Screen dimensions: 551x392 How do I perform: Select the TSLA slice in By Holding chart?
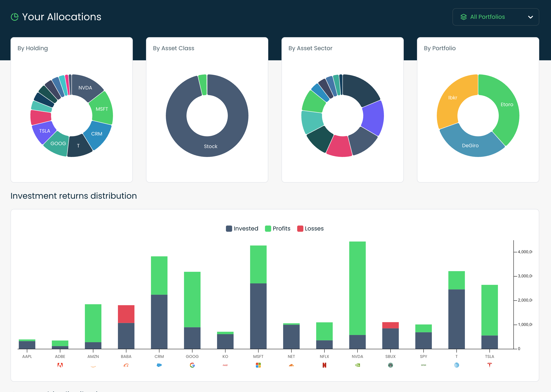coord(44,131)
